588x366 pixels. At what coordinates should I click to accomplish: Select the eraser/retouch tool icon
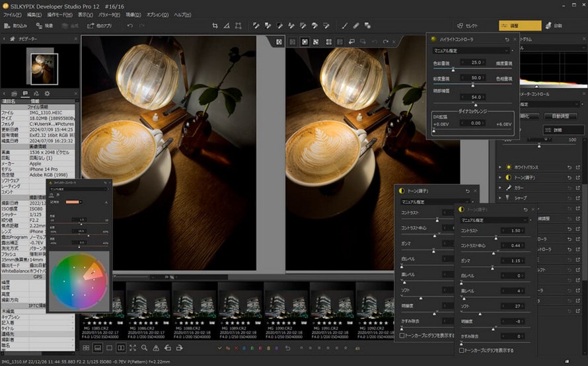coord(356,26)
